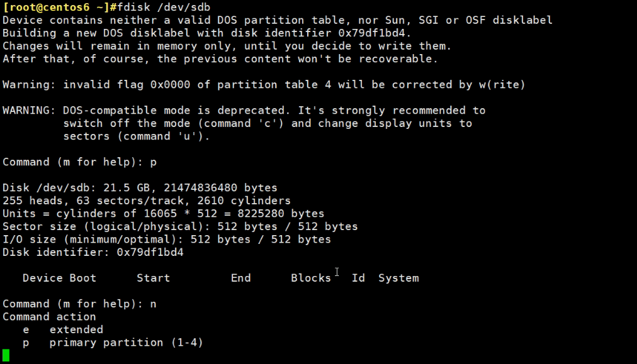Click the 'e extended' command action option

(x=63, y=329)
